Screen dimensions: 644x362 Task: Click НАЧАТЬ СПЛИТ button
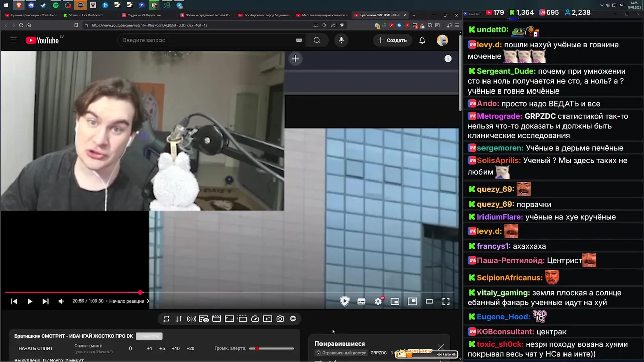tap(36, 348)
